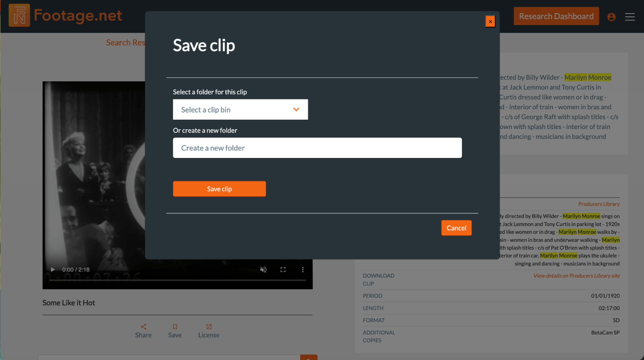Enter fullscreen video mode
Image resolution: width=644 pixels, height=360 pixels.
pos(283,270)
